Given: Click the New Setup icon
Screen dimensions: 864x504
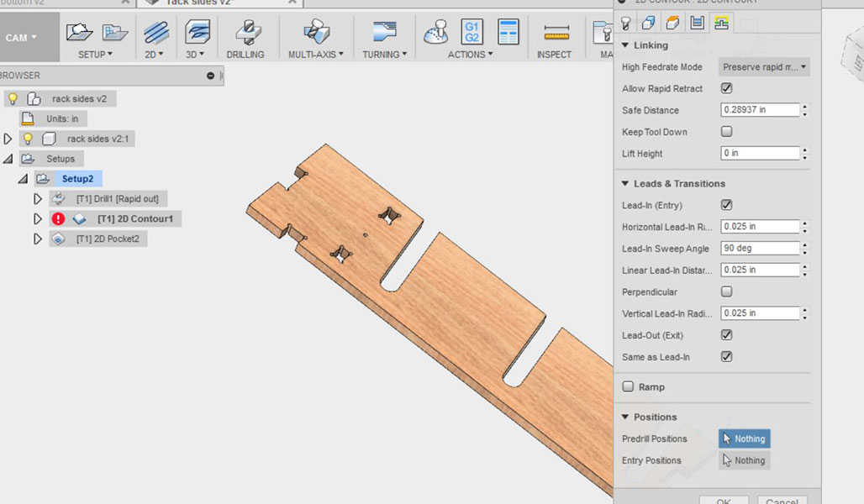Looking at the screenshot, I should pyautogui.click(x=79, y=33).
